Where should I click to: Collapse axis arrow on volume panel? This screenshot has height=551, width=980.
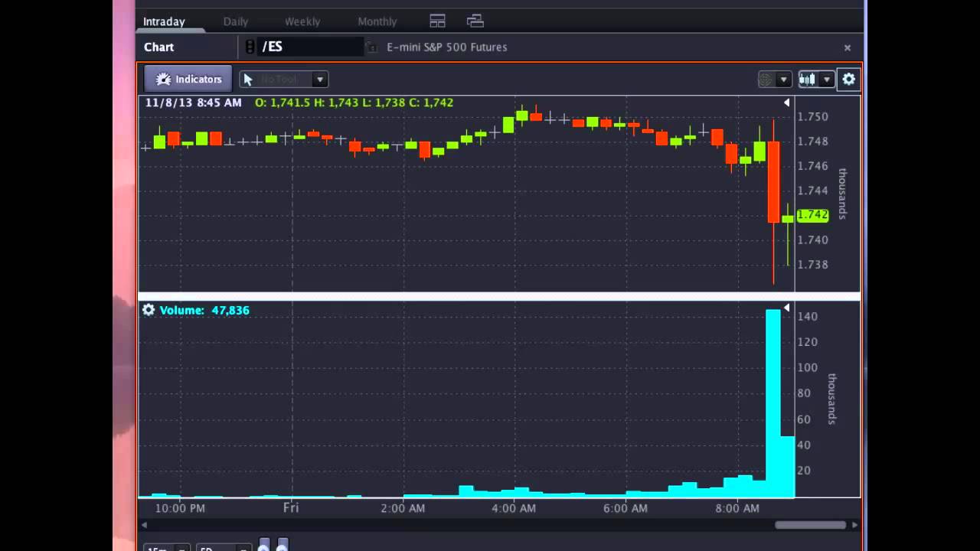coord(786,308)
